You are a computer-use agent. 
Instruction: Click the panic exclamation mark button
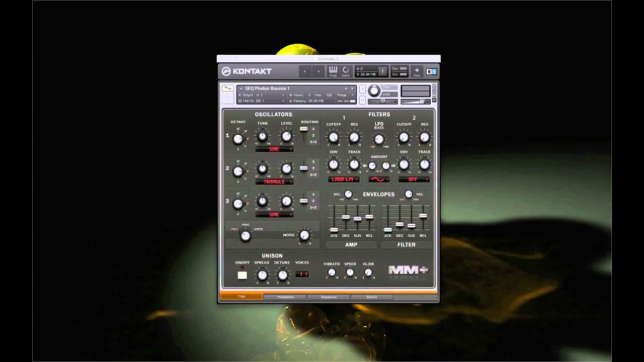[382, 71]
